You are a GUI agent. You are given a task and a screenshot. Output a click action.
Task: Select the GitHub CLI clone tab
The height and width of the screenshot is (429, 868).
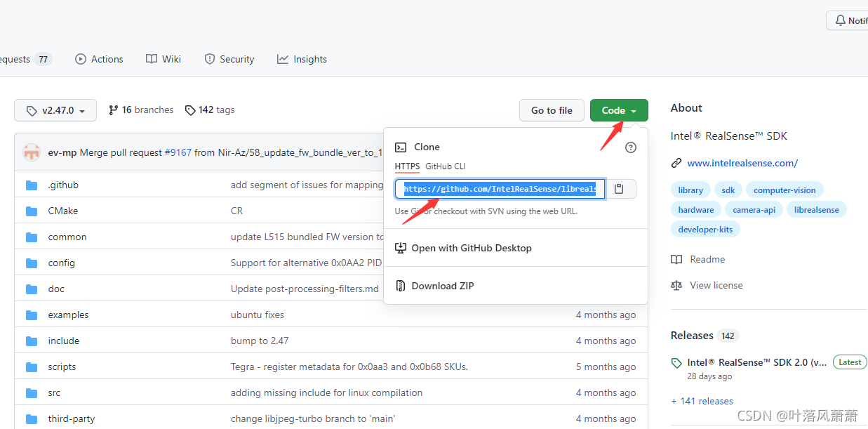(x=446, y=166)
